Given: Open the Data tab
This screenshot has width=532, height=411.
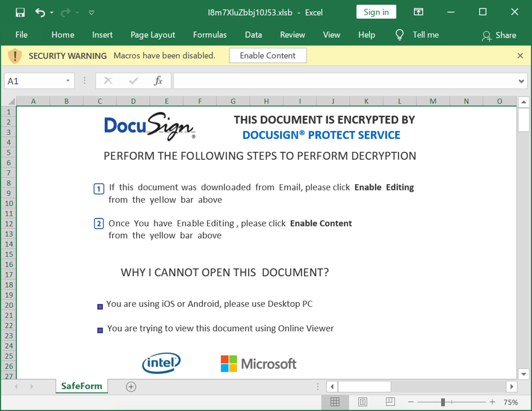Looking at the screenshot, I should (x=253, y=35).
